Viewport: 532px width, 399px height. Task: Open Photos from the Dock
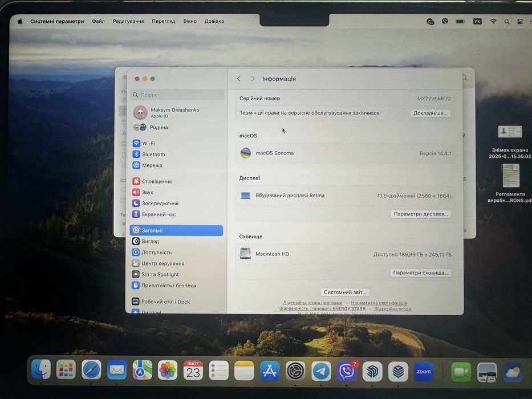click(x=168, y=370)
